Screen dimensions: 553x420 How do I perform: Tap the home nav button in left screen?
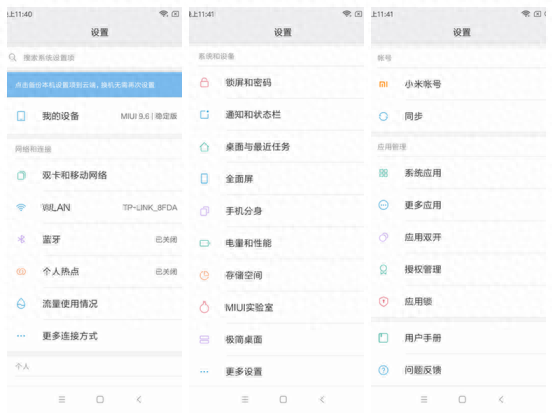(100, 399)
